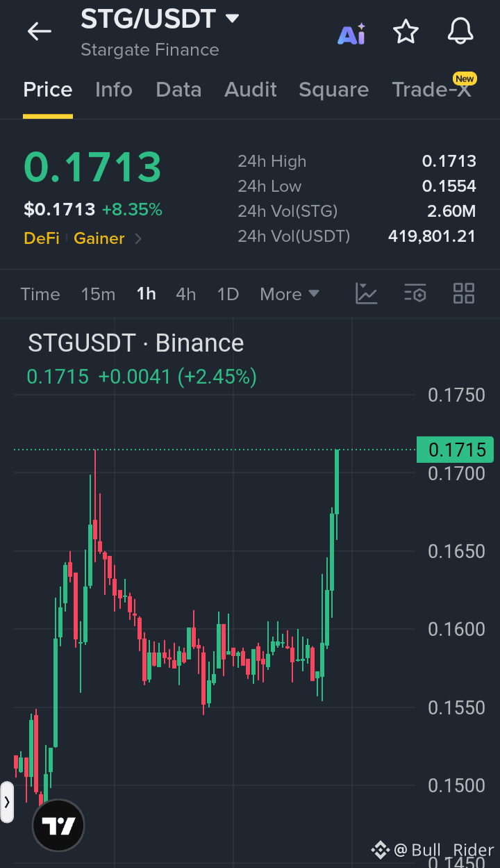The height and width of the screenshot is (868, 500).
Task: Tap the Stargate Finance subtitle
Action: pyautogui.click(x=150, y=50)
